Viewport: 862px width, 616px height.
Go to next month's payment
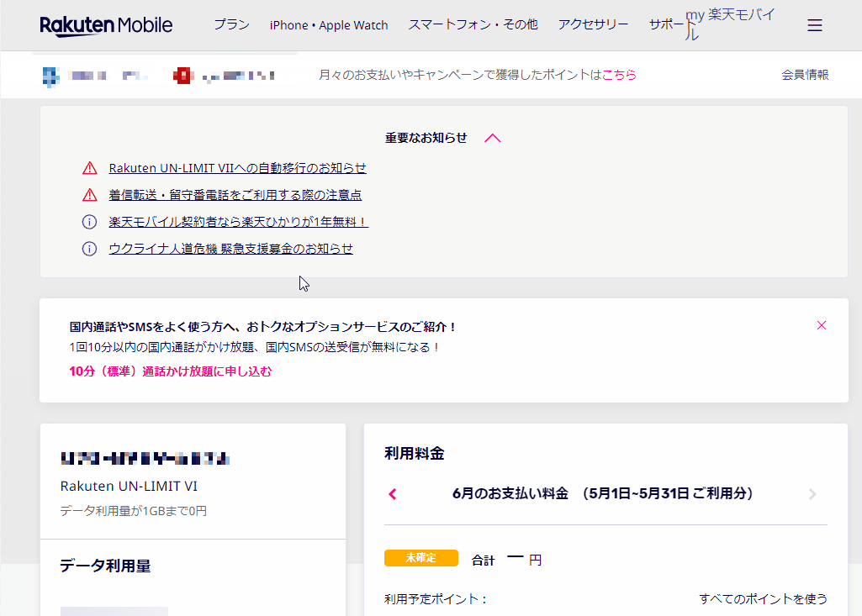tap(812, 494)
